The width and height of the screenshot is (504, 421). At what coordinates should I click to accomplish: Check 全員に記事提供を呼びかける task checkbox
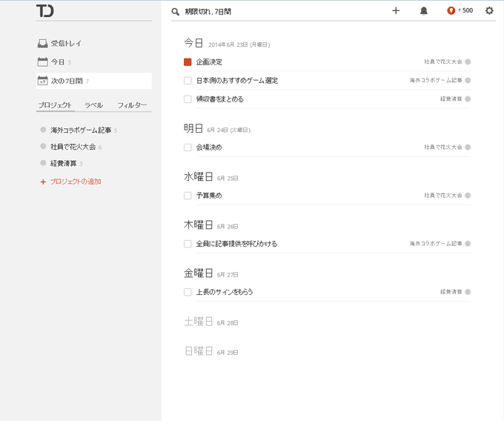click(x=188, y=244)
